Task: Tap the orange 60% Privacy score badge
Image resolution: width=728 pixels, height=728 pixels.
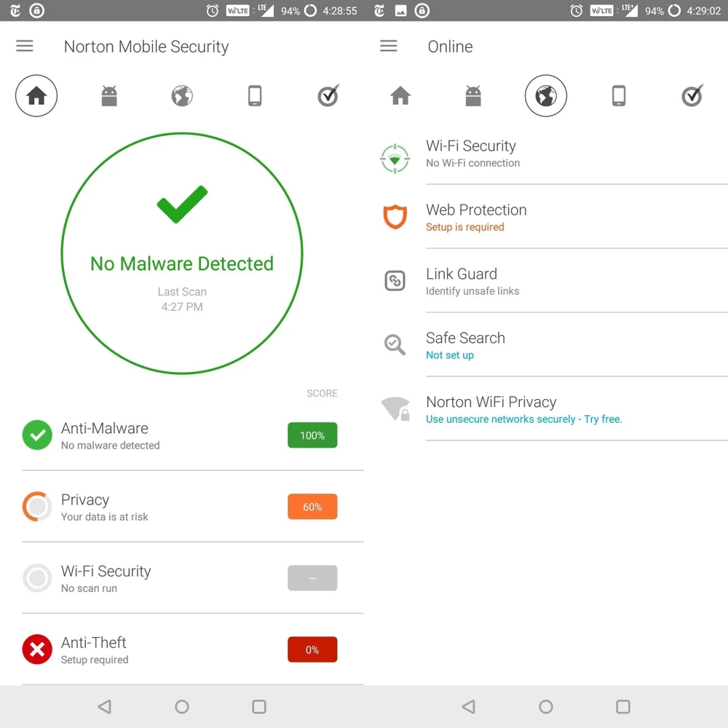Action: (312, 507)
